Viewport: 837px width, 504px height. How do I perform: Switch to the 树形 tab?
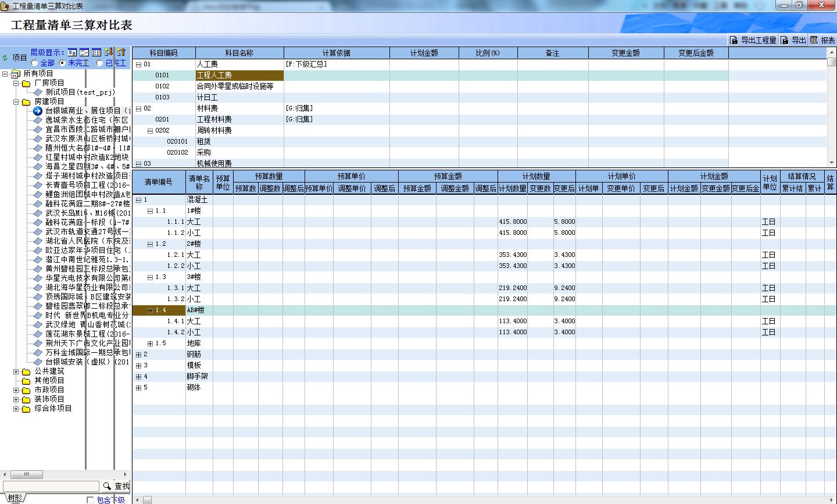click(x=15, y=498)
